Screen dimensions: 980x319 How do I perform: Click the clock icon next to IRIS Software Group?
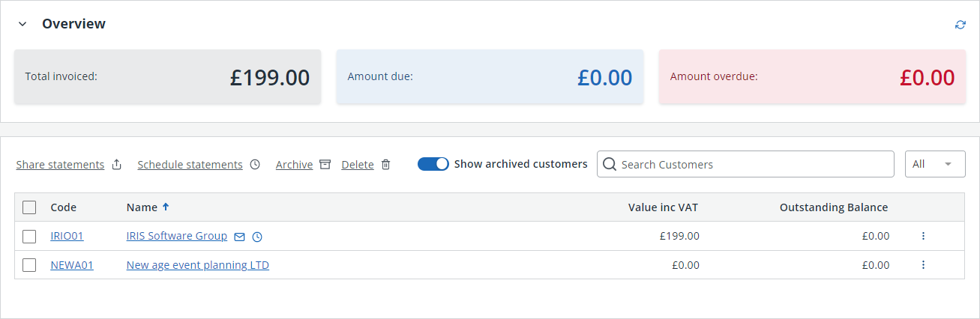tap(257, 237)
